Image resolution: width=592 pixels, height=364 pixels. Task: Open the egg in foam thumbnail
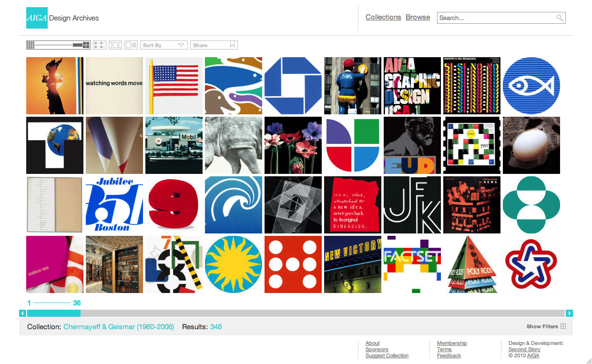pyautogui.click(x=531, y=145)
